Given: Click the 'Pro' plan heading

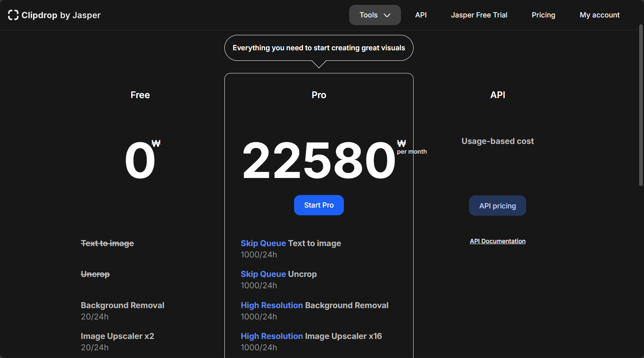Looking at the screenshot, I should 319,95.
